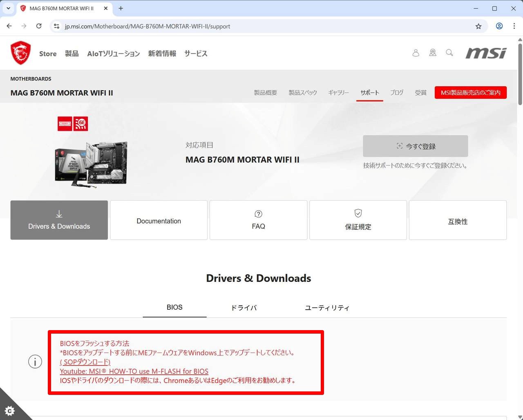Open the (SOPダウンロード) link
This screenshot has height=420, width=523.
85,362
